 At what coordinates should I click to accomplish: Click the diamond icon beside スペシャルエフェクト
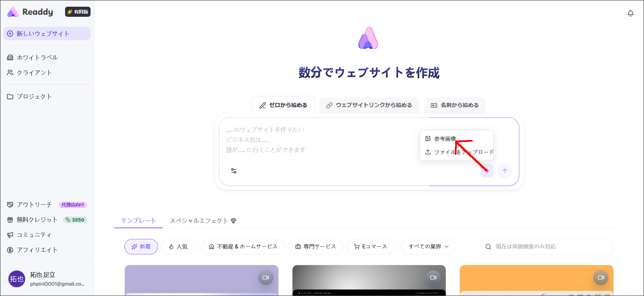point(233,220)
